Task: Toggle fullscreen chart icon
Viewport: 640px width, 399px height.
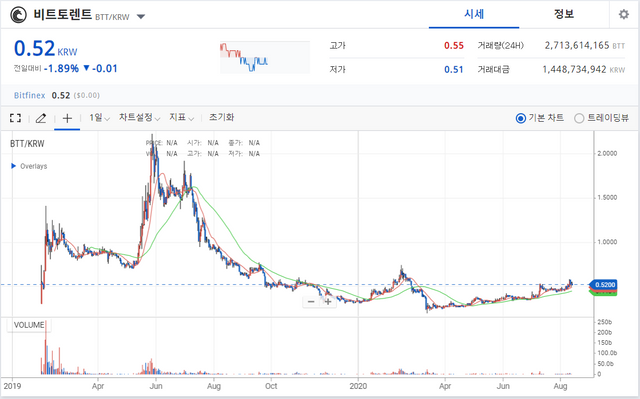Action: coord(16,118)
